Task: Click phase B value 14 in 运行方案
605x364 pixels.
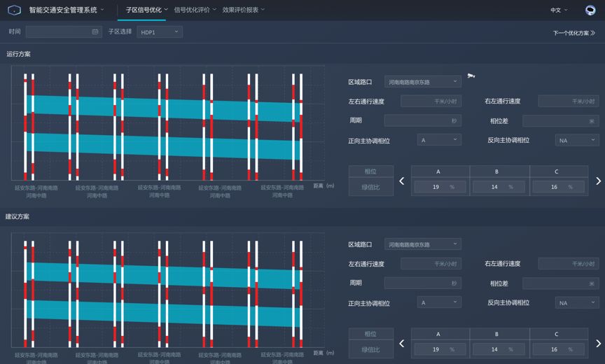Action: (499, 187)
